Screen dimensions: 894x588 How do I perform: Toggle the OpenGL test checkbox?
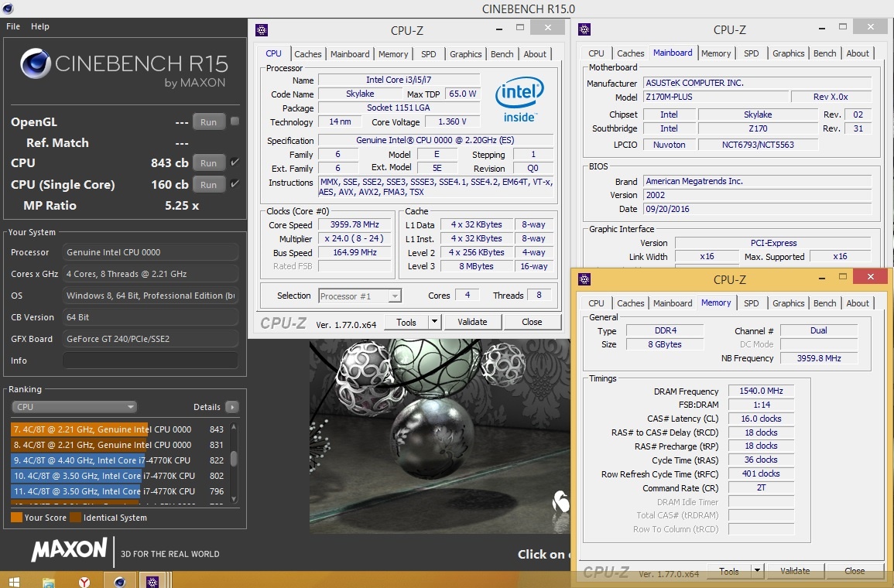(235, 121)
